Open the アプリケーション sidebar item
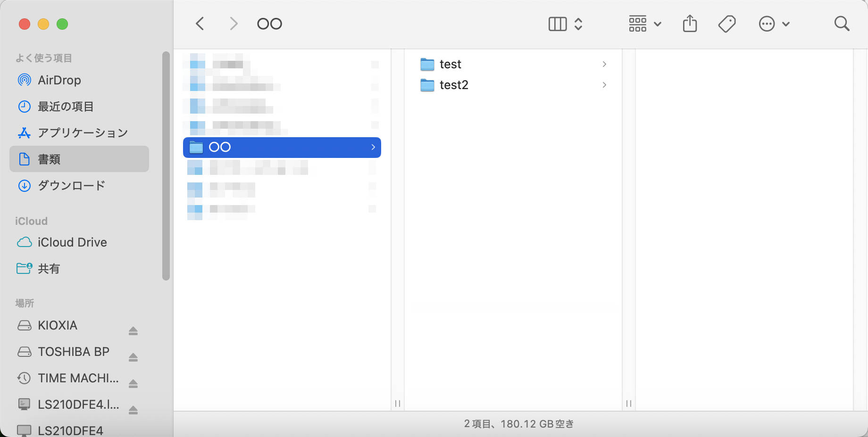 click(x=83, y=133)
